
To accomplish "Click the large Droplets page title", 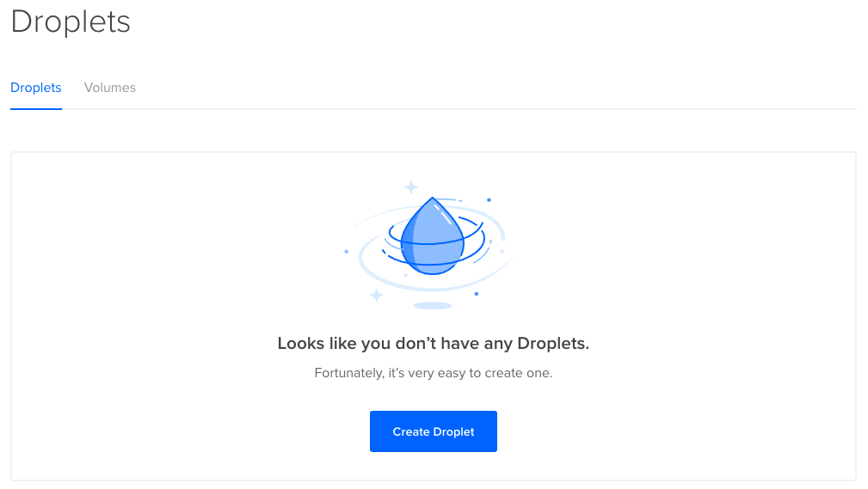I will [x=71, y=22].
